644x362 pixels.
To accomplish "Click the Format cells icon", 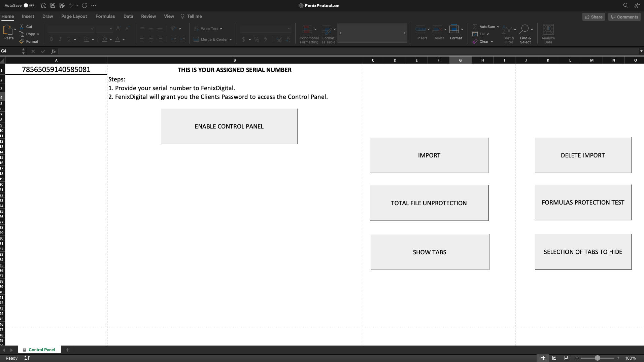I will click(x=454, y=30).
